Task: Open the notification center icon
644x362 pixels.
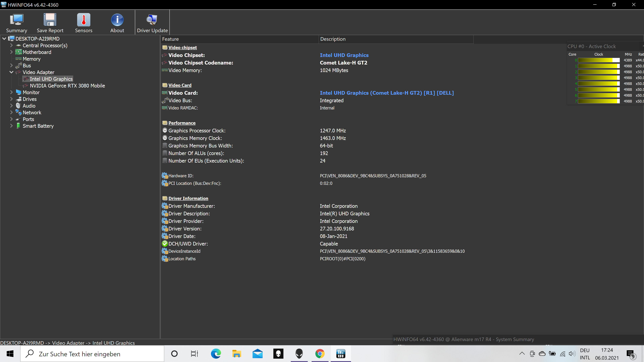Action: 631,354
